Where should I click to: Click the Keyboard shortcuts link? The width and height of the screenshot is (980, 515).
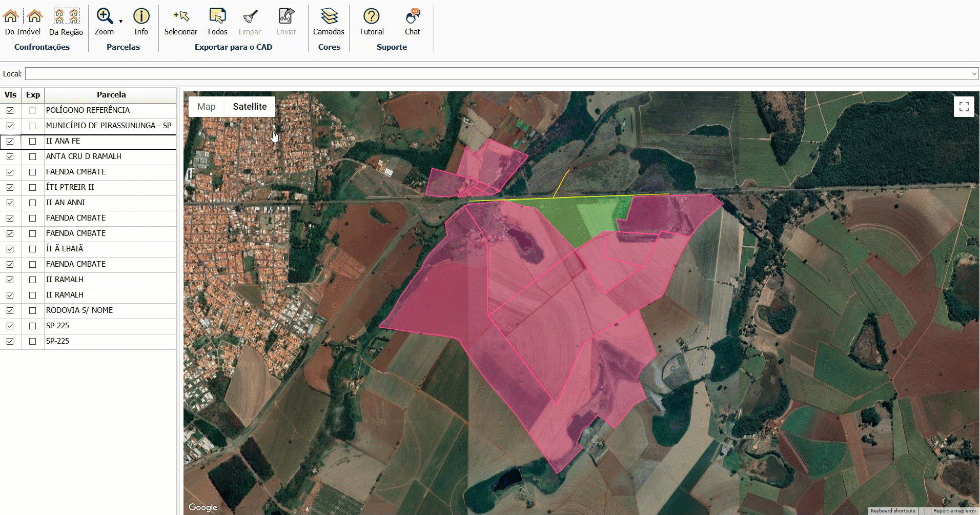892,511
